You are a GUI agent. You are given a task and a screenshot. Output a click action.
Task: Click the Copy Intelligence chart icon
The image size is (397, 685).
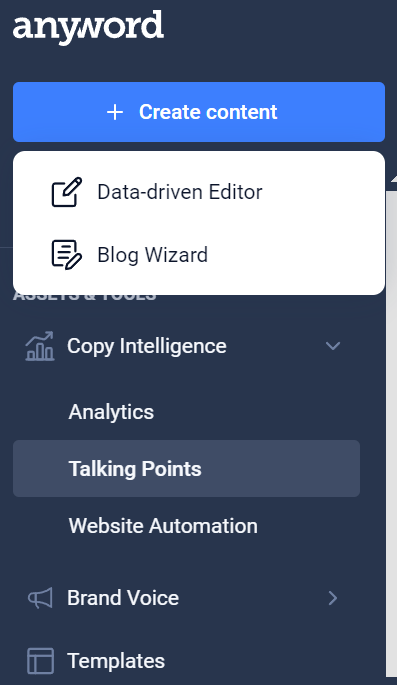40,346
